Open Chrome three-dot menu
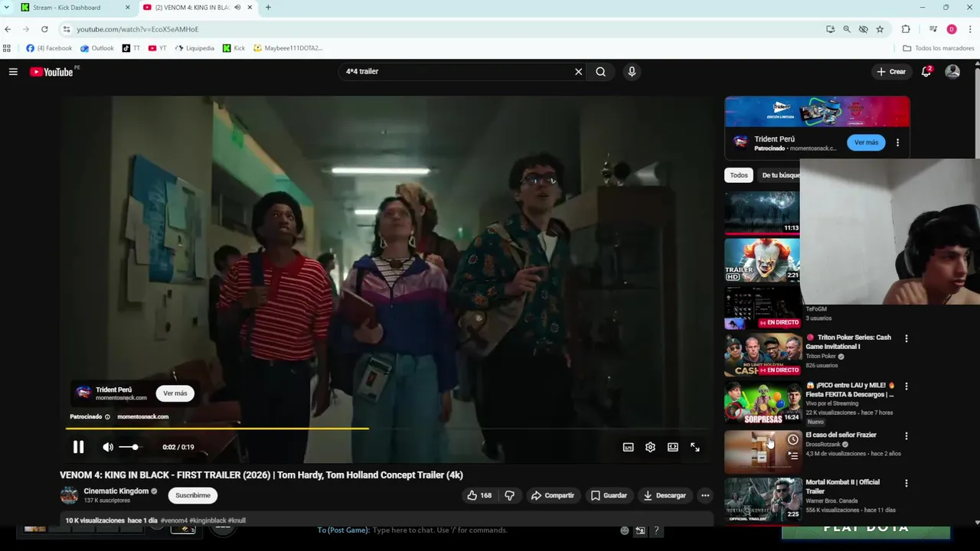 coord(970,29)
